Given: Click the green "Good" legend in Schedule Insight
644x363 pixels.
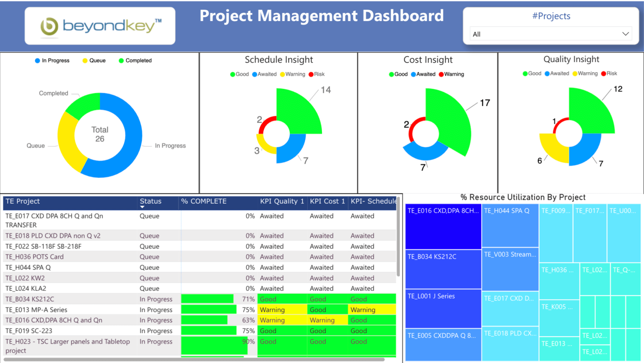Looking at the screenshot, I should [x=239, y=74].
